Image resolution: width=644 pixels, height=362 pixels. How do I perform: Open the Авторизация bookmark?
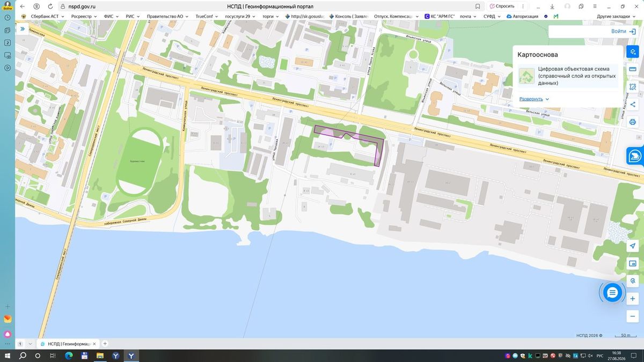click(x=521, y=16)
